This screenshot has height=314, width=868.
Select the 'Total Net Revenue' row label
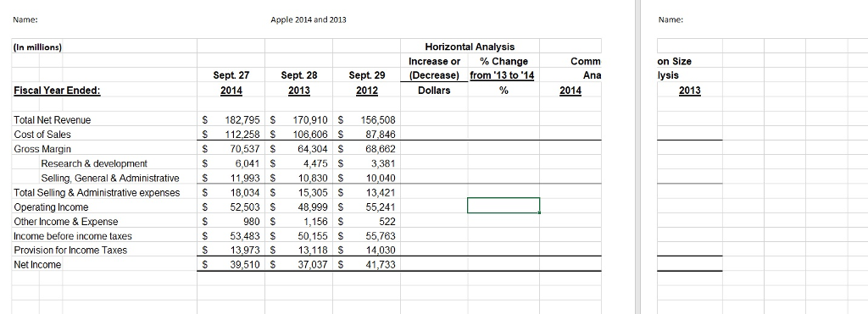[52, 120]
